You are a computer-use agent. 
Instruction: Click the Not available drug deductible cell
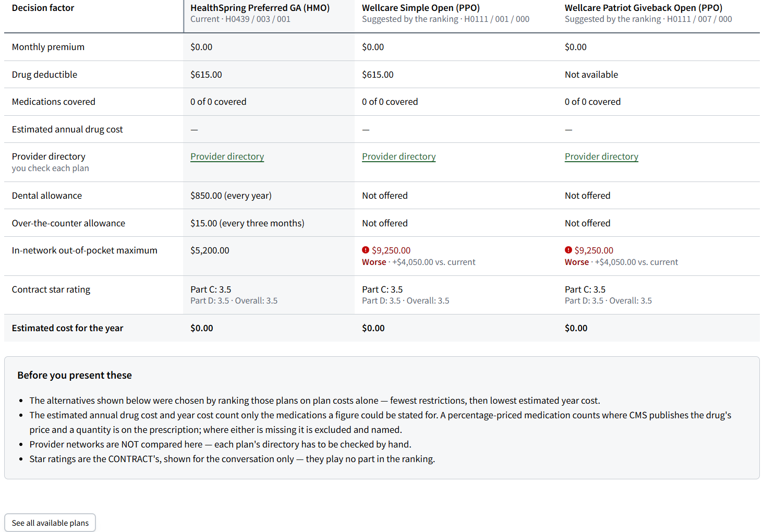pyautogui.click(x=591, y=75)
